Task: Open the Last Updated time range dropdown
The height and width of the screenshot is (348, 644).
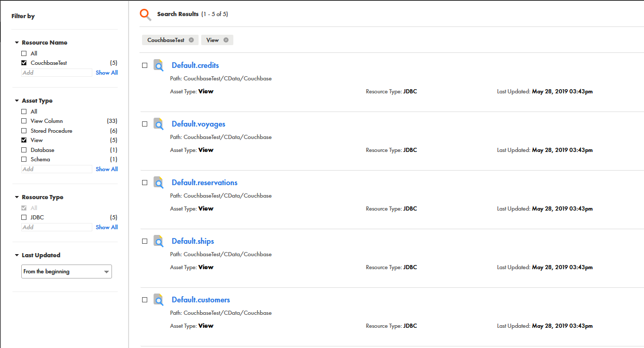Action: tap(66, 271)
